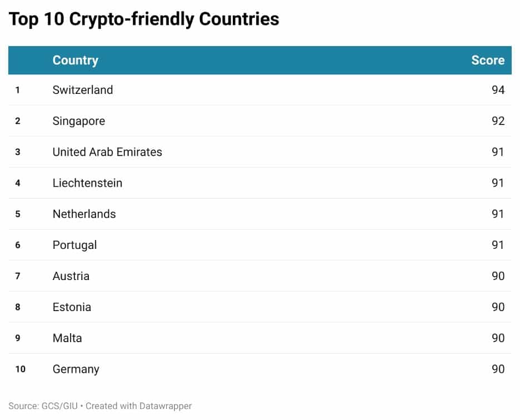Screen dimensions: 520x420
Task: Open the Created with Datawrapper link
Action: pyautogui.click(x=139, y=406)
